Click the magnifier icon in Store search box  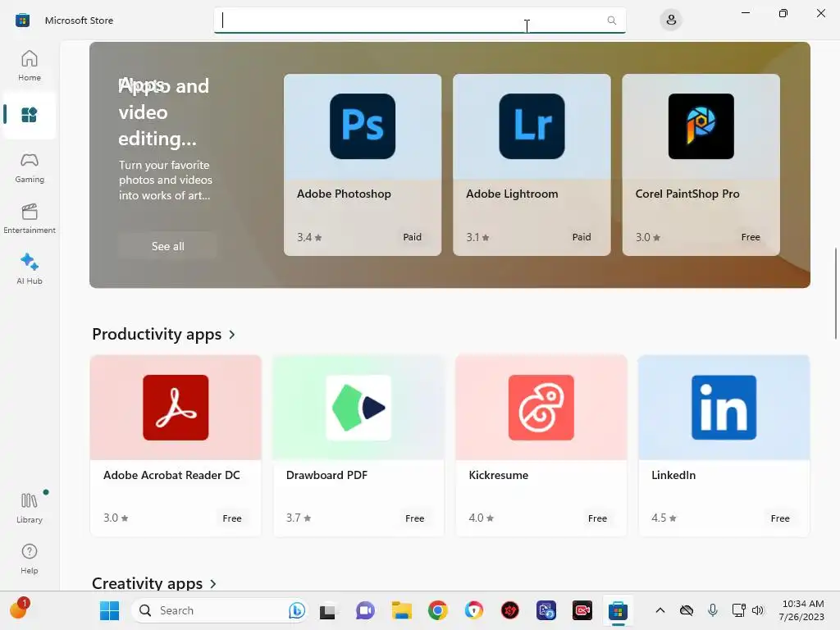[x=611, y=21]
